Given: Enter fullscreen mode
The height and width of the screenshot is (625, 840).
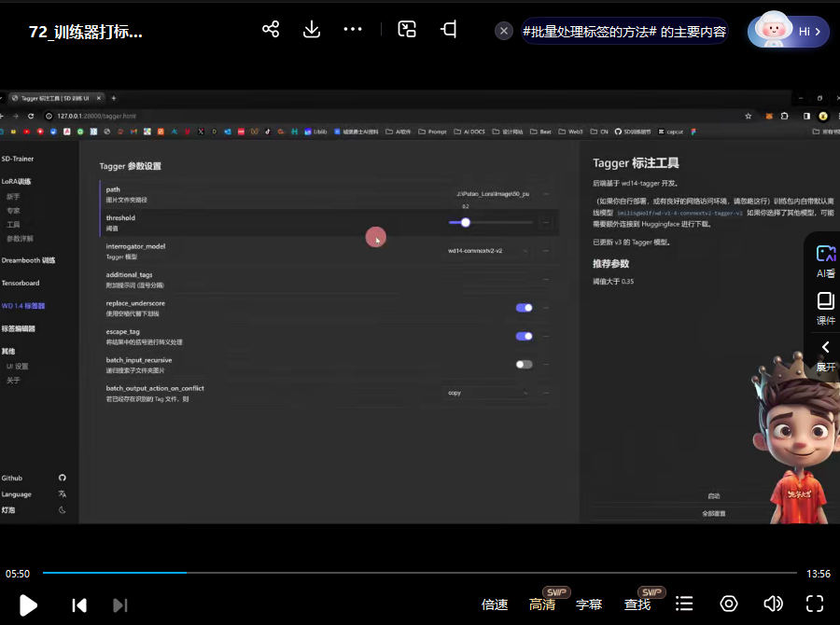Looking at the screenshot, I should click(x=814, y=604).
